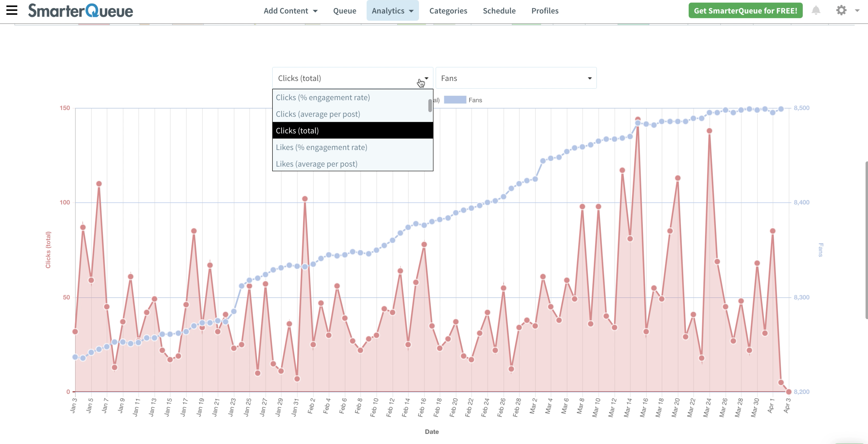
Task: Open the Analytics menu
Action: pos(393,11)
